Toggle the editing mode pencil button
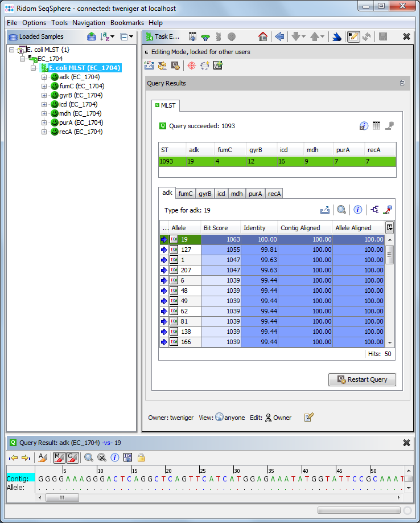The height and width of the screenshot is (523, 420). click(353, 36)
